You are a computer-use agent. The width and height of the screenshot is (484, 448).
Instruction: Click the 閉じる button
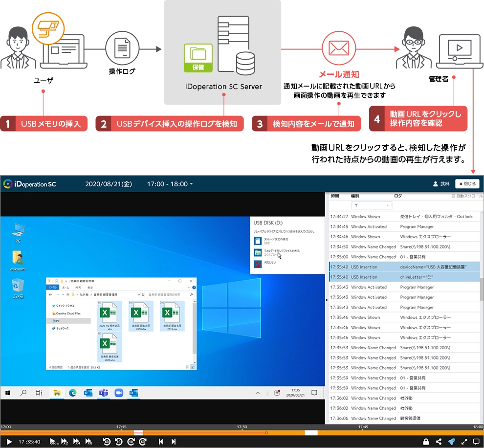click(x=467, y=184)
